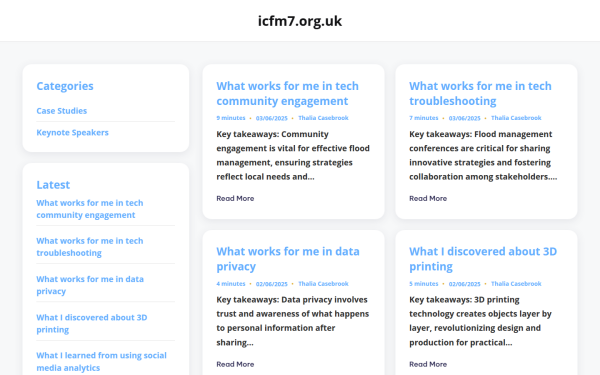Click the Categories heading
600x375 pixels.
[x=65, y=86]
